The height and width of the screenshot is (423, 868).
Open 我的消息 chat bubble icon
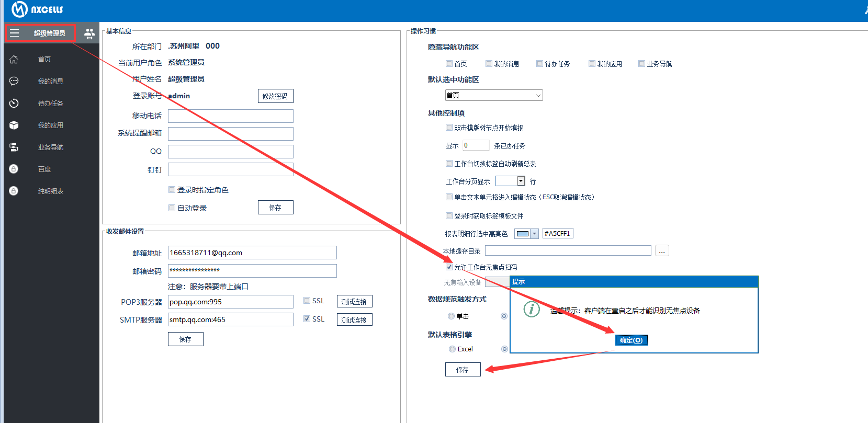click(x=14, y=82)
